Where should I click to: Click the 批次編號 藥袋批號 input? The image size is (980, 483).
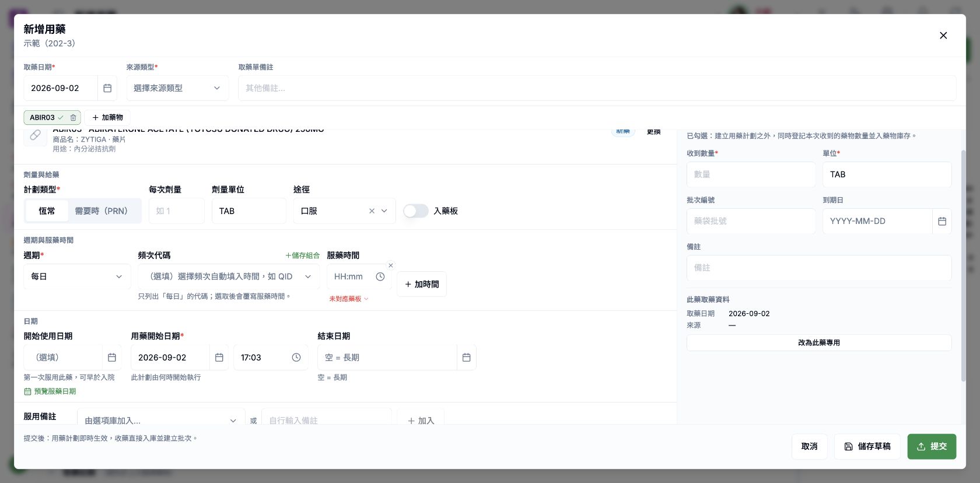point(751,221)
